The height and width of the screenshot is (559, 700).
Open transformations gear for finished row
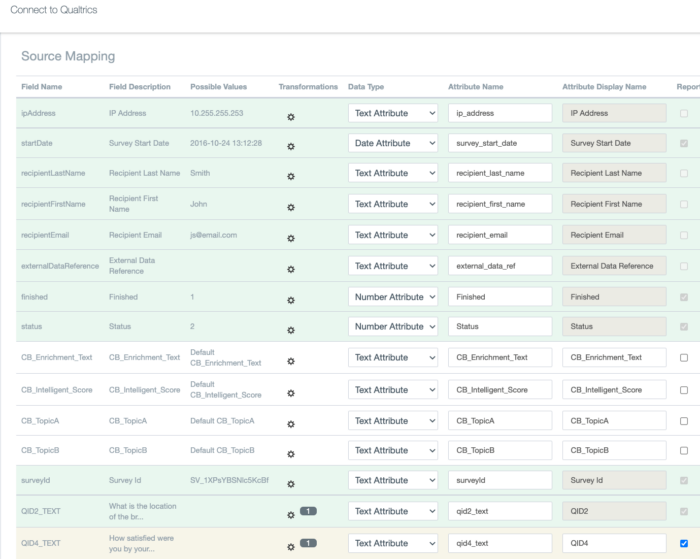click(x=291, y=300)
